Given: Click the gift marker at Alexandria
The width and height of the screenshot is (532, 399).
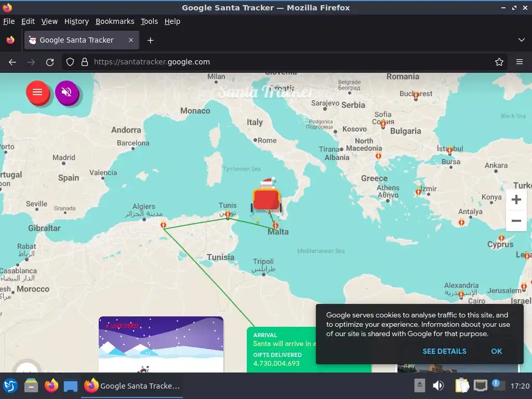Looking at the screenshot, I should tap(461, 294).
